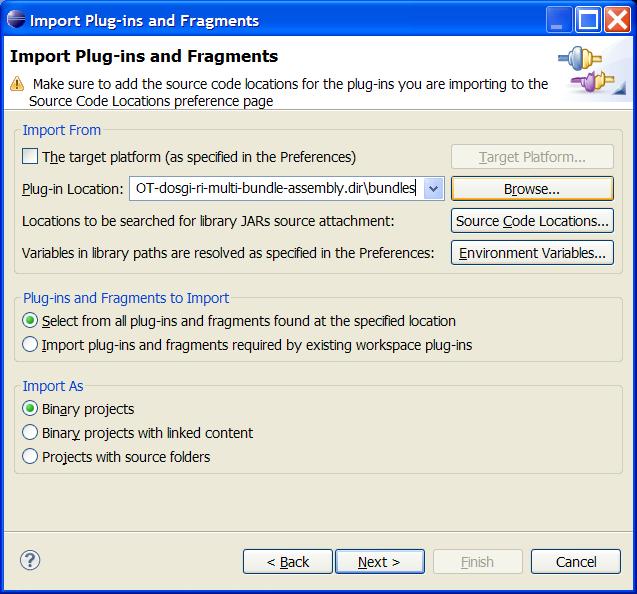The height and width of the screenshot is (594, 637).
Task: Click the warning triangle icon
Action: tap(17, 85)
